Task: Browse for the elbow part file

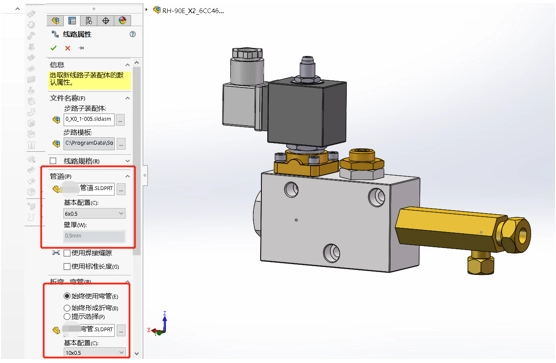Action: (x=121, y=331)
